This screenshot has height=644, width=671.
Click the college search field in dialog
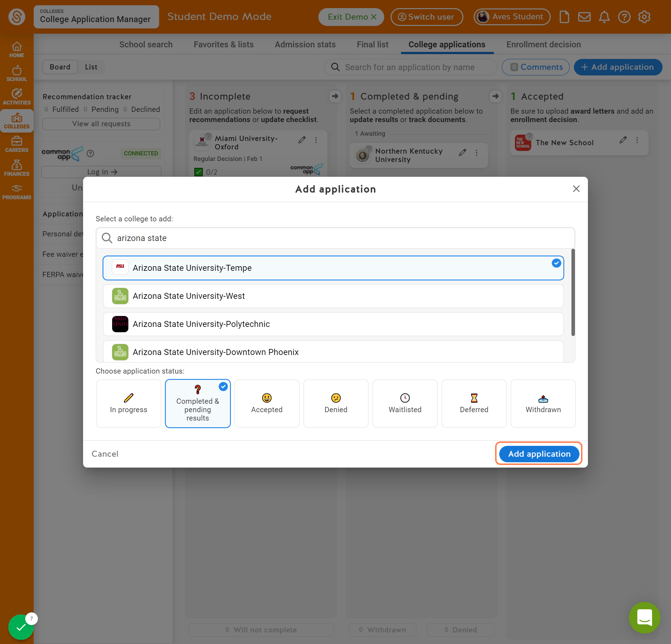[x=335, y=238]
